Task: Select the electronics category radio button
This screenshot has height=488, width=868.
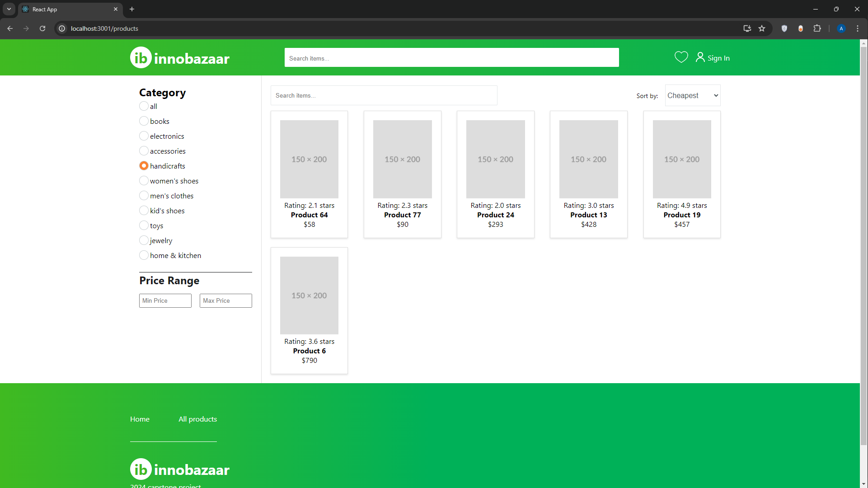Action: (x=144, y=136)
